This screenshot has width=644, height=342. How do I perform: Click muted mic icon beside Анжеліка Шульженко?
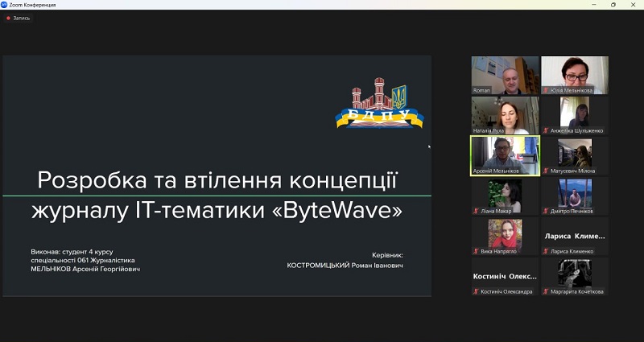pos(546,130)
